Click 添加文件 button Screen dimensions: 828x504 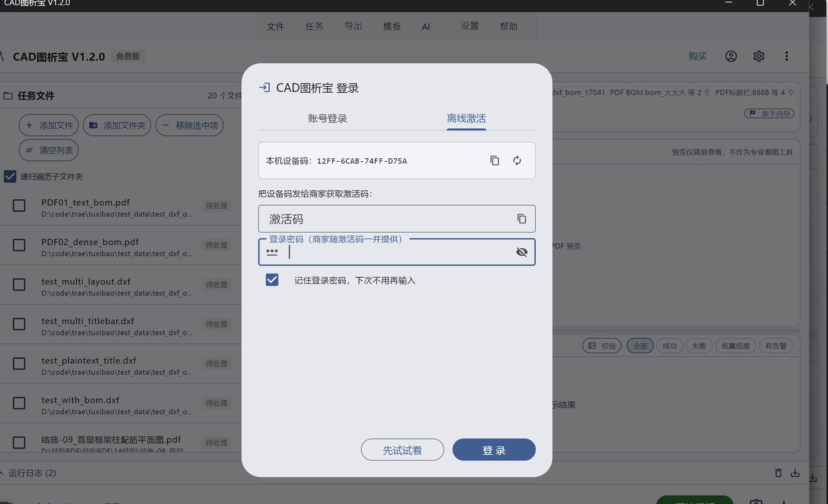click(x=48, y=125)
